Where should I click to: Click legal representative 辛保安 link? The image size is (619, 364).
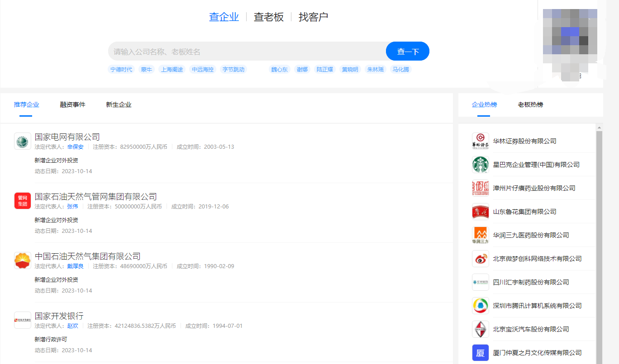pyautogui.click(x=76, y=147)
